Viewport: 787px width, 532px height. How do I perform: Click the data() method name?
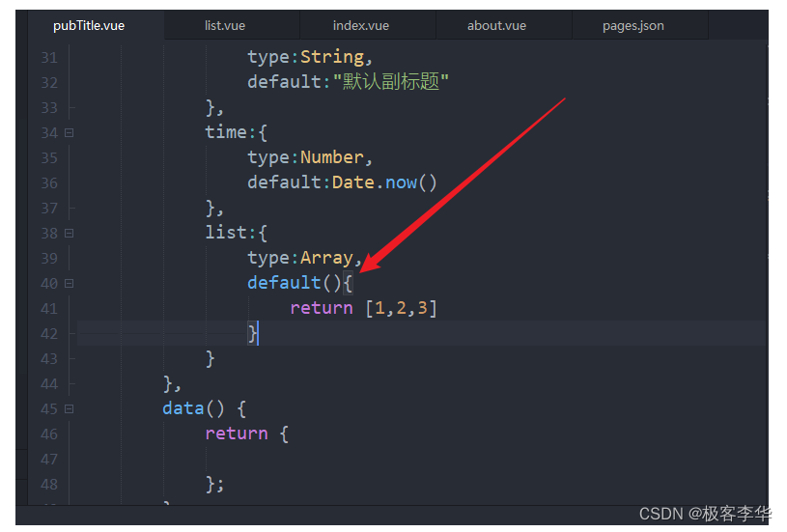[183, 408]
